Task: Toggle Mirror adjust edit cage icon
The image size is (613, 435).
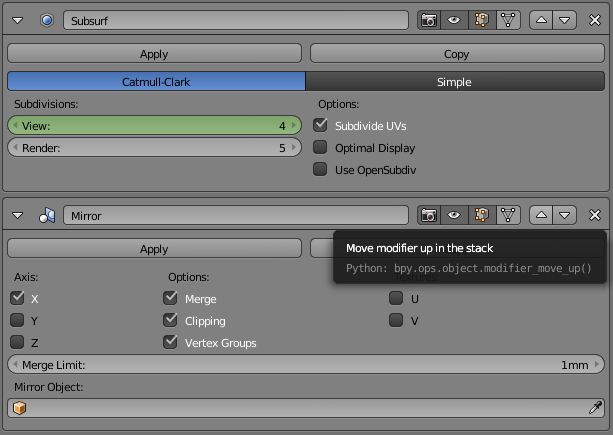Action: [x=508, y=215]
